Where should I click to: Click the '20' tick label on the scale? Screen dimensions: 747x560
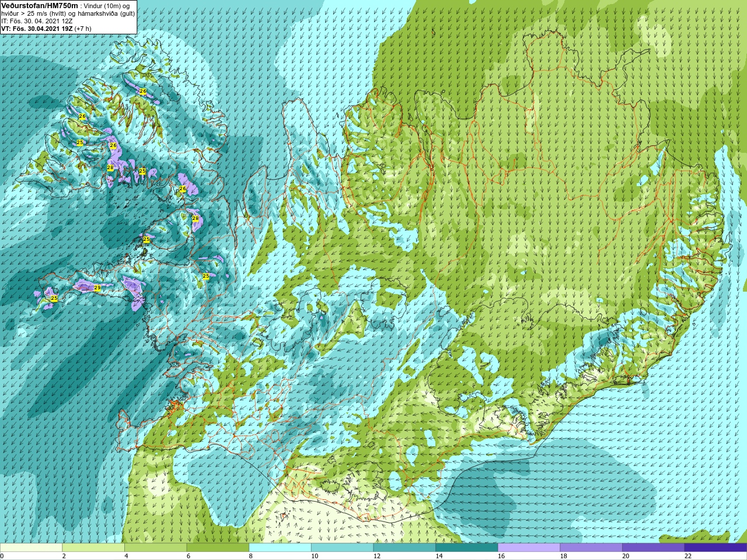626,556
